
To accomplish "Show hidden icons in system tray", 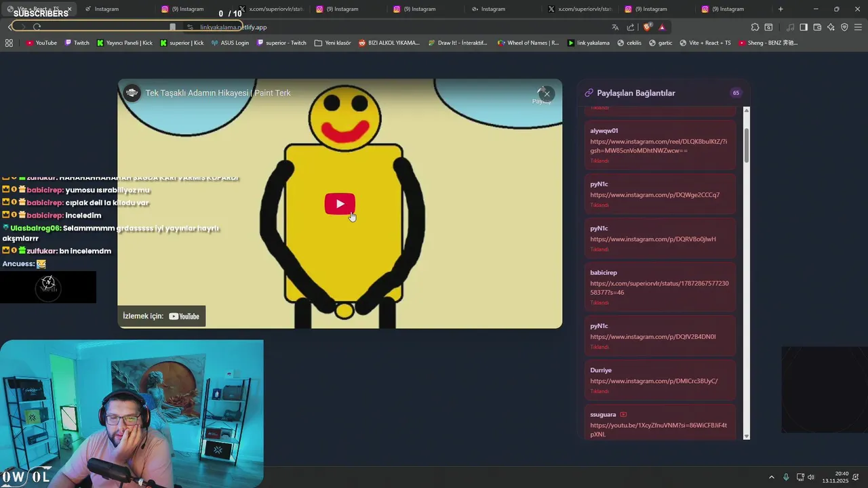I will pos(771,477).
